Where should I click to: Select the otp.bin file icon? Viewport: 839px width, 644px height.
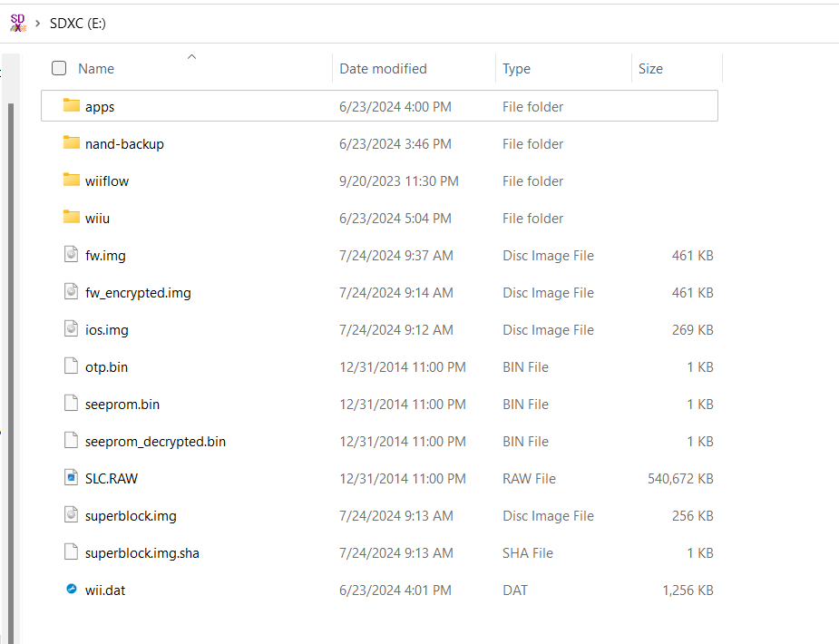tap(71, 366)
